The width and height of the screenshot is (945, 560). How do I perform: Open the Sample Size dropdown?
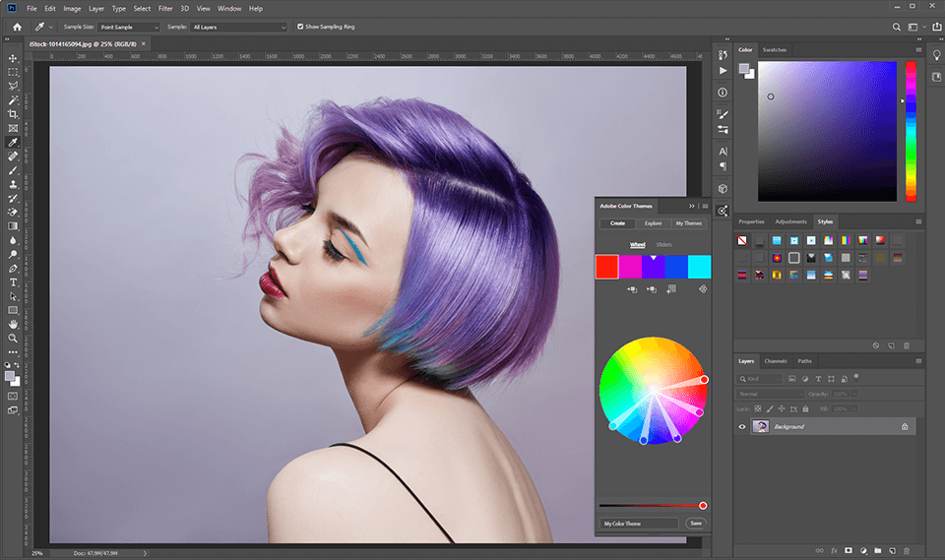coord(129,27)
